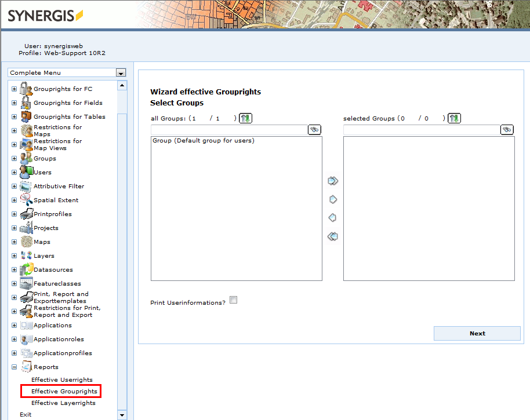
Task: Click the binoculars search icon above all Groups
Action: coord(314,130)
